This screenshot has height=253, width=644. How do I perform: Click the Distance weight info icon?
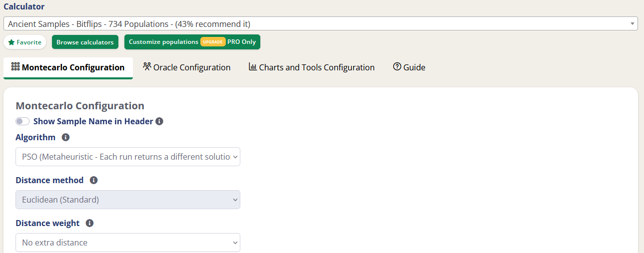(89, 223)
